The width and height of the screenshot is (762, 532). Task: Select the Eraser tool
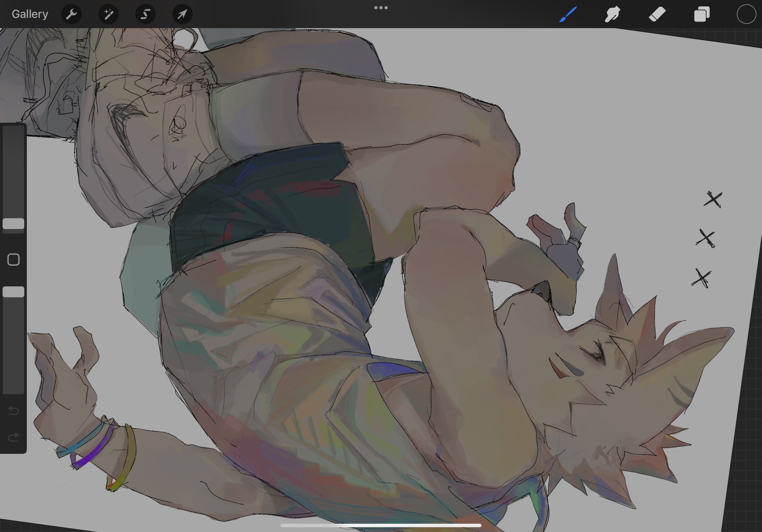[657, 14]
